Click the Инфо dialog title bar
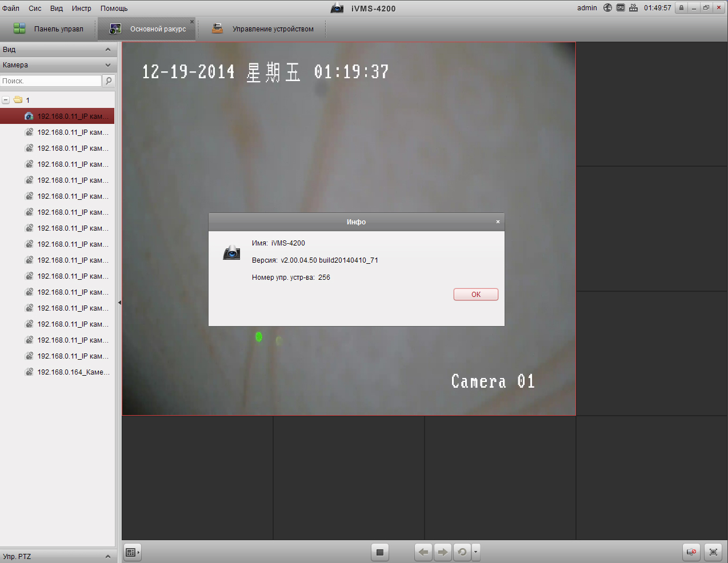This screenshot has width=728, height=563. (357, 222)
